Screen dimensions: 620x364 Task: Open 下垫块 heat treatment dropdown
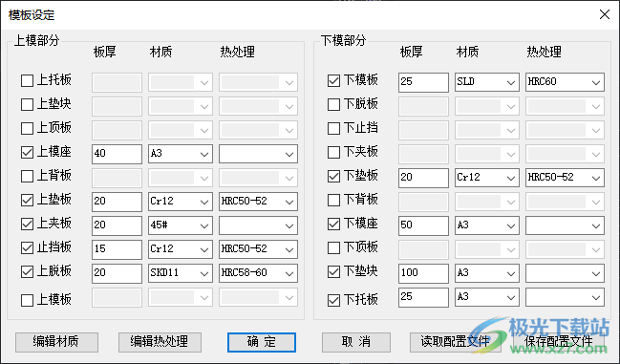click(565, 273)
